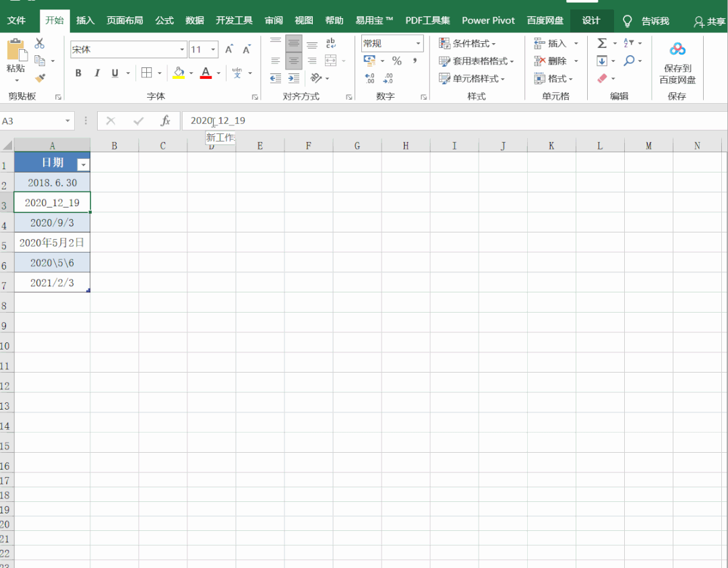Apply comma style
728x568 pixels.
click(415, 61)
